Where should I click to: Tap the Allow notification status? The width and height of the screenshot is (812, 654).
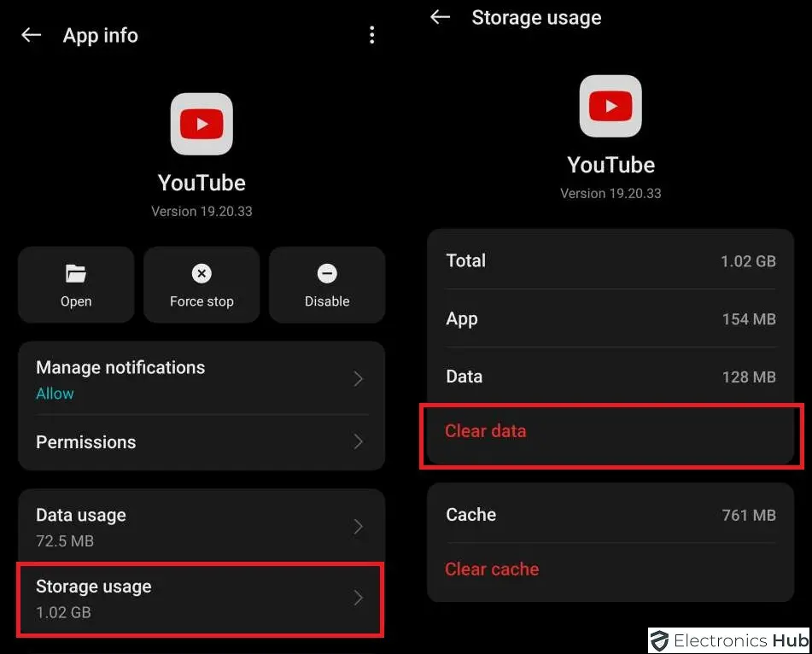coord(55,394)
